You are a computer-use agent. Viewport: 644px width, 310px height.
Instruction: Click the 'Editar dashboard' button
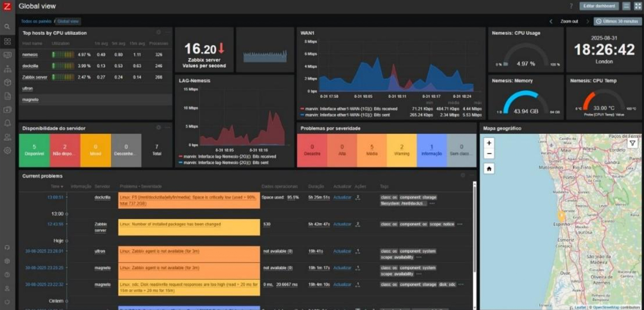click(599, 6)
